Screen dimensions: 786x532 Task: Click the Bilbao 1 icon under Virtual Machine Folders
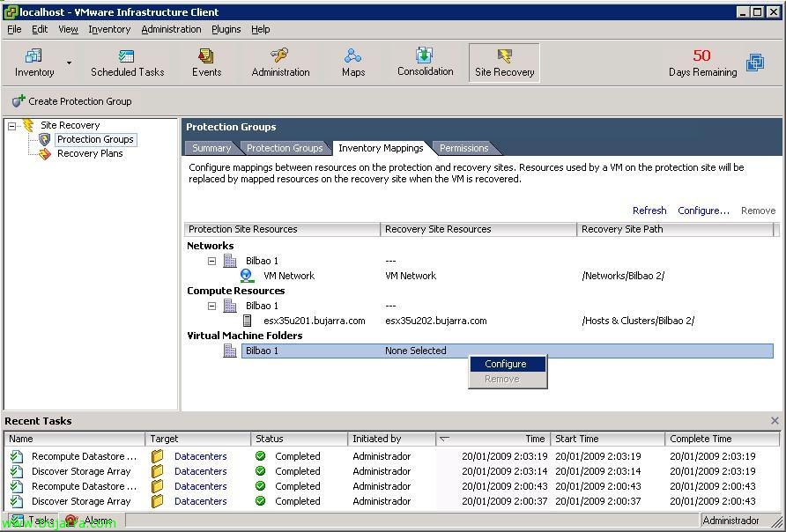tap(230, 351)
